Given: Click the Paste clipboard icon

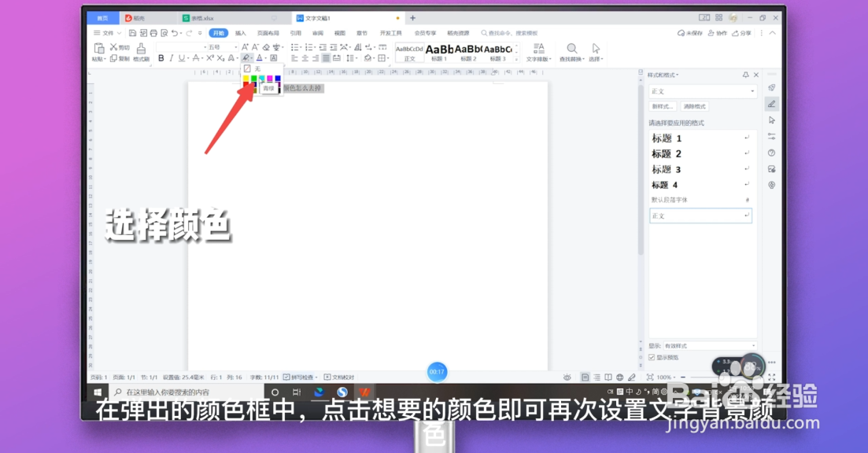Looking at the screenshot, I should tap(99, 49).
